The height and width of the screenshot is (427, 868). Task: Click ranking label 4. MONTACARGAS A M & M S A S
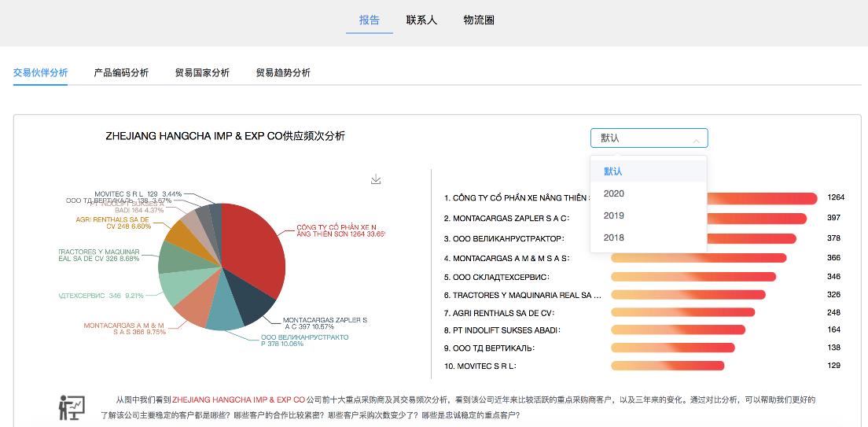point(507,258)
